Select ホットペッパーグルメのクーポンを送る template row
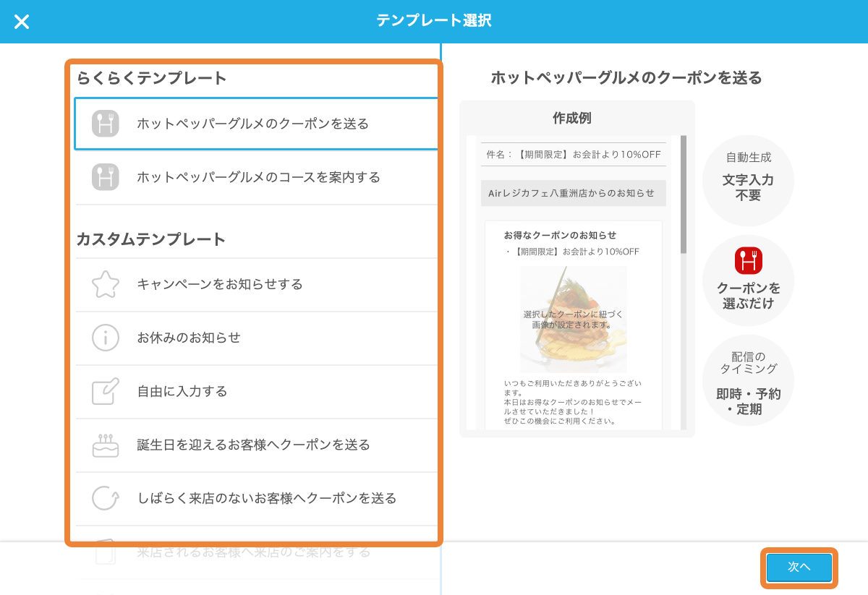868x595 pixels. (256, 124)
